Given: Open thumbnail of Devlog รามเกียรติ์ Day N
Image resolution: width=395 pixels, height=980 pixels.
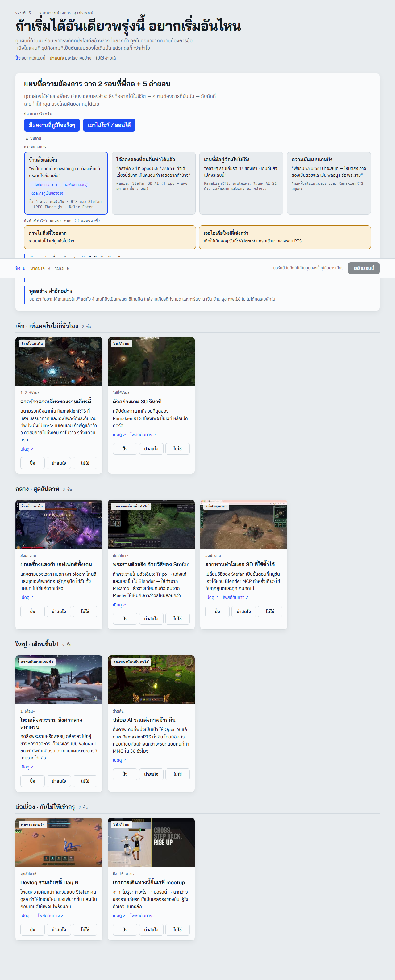Looking at the screenshot, I should 59,842.
